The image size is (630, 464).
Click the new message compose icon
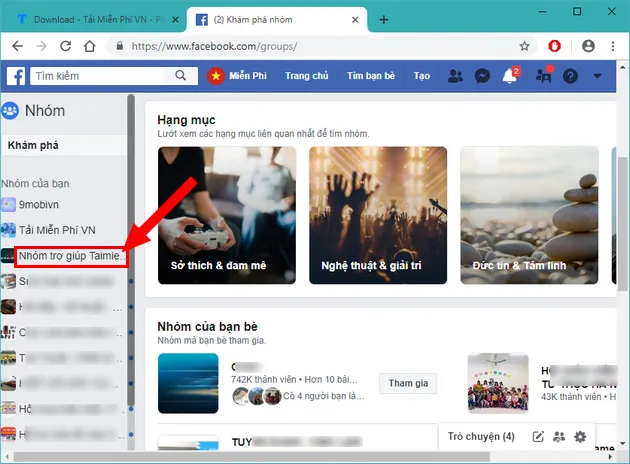(538, 437)
